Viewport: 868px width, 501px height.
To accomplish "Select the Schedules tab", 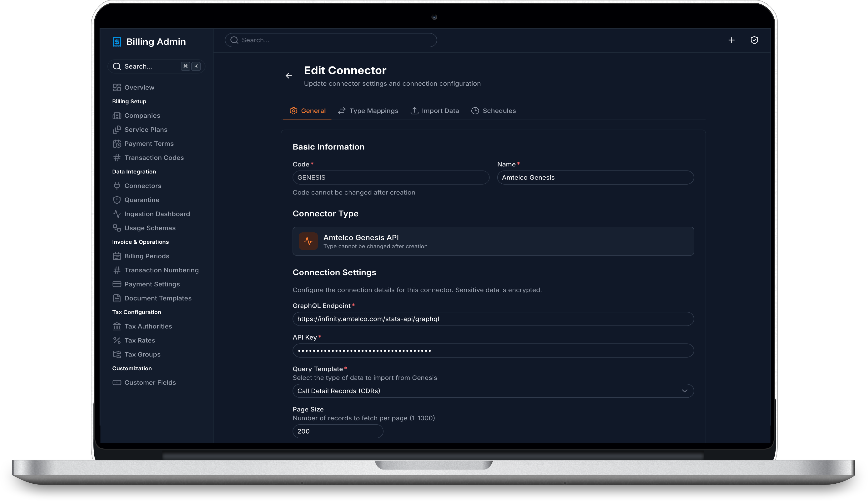I will (x=493, y=111).
